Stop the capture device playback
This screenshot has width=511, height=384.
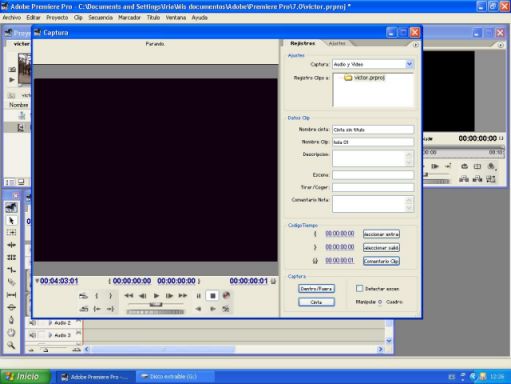tap(213, 296)
